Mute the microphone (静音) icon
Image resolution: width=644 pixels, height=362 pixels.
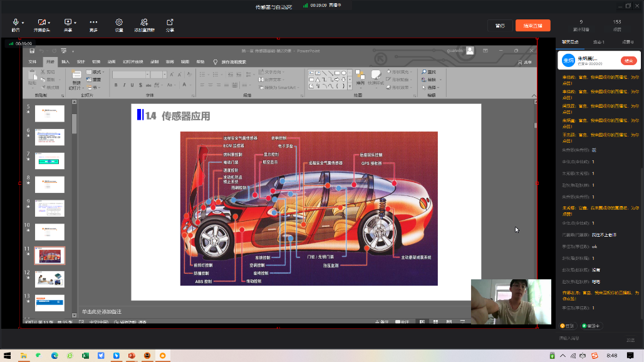[x=14, y=23]
